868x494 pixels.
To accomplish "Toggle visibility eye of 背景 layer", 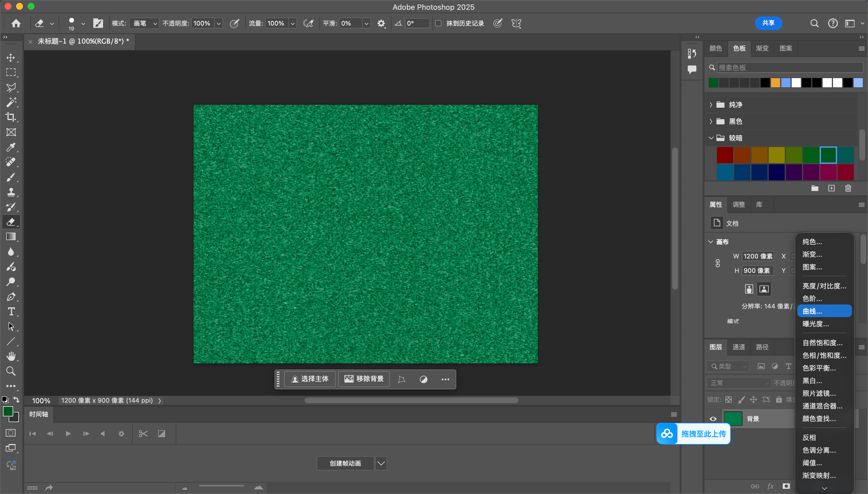I will [x=713, y=419].
